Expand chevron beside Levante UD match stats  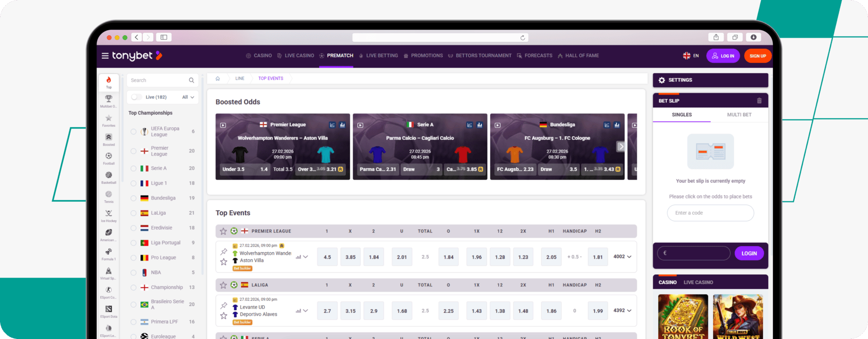click(305, 311)
